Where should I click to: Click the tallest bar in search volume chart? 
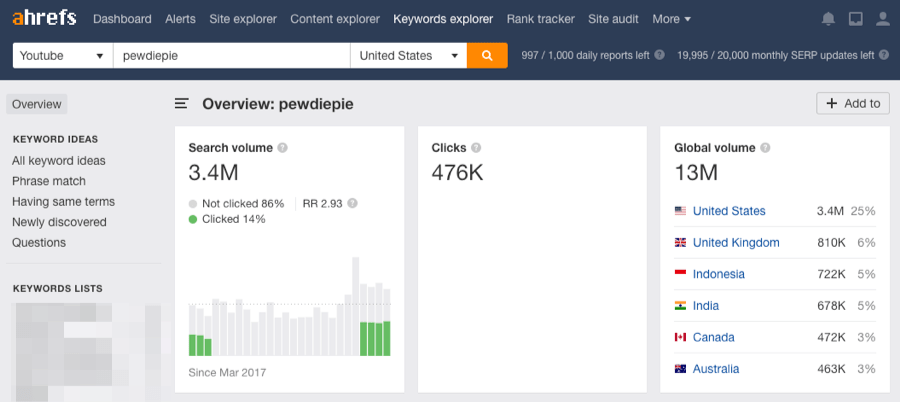pos(355,306)
